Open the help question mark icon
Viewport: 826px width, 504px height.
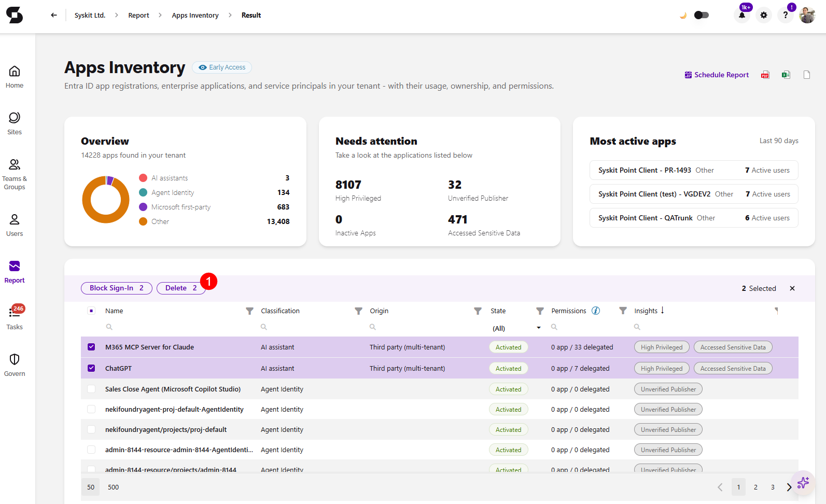click(786, 15)
